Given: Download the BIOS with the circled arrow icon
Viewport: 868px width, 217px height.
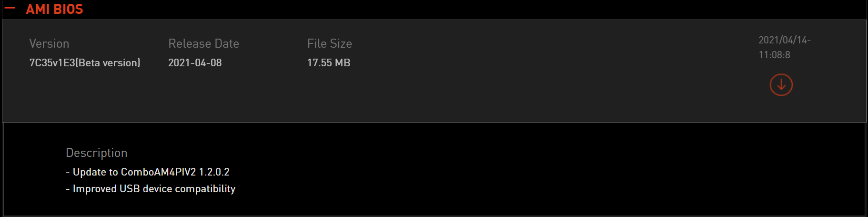Looking at the screenshot, I should click(x=781, y=85).
